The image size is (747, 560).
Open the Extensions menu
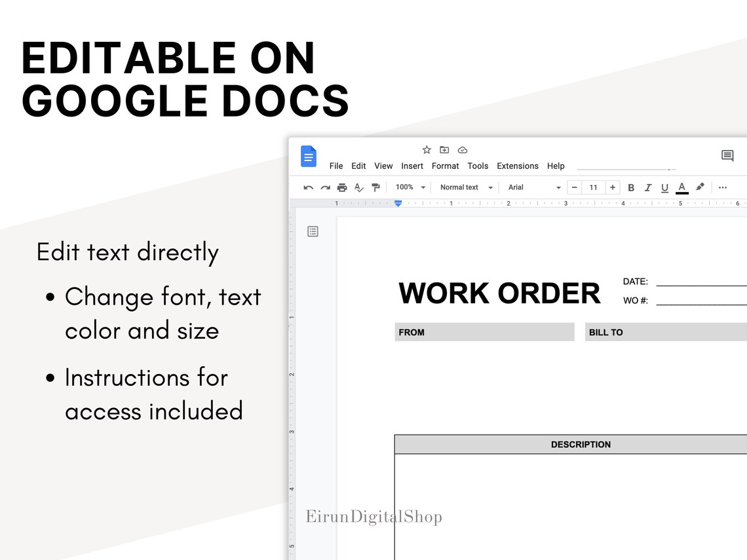click(518, 166)
